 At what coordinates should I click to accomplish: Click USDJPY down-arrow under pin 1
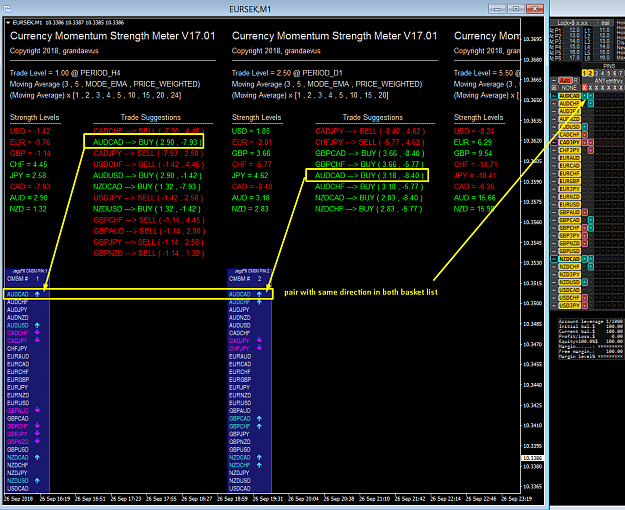click(x=585, y=305)
